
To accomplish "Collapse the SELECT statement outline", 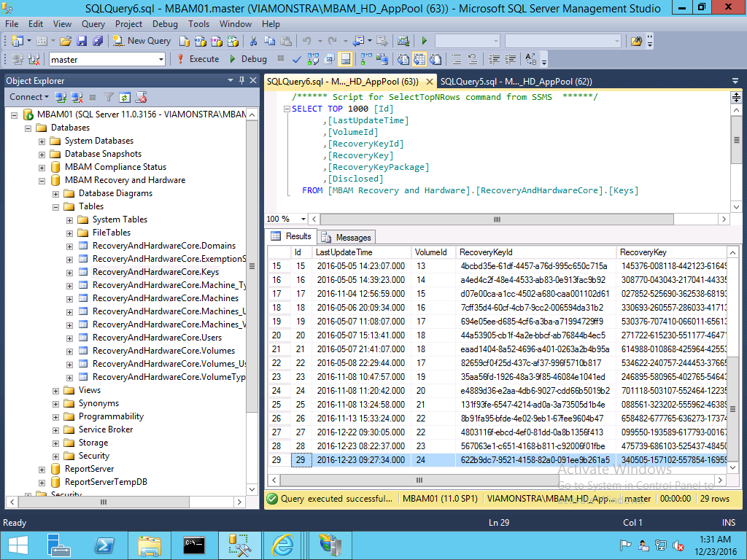I will click(x=287, y=109).
